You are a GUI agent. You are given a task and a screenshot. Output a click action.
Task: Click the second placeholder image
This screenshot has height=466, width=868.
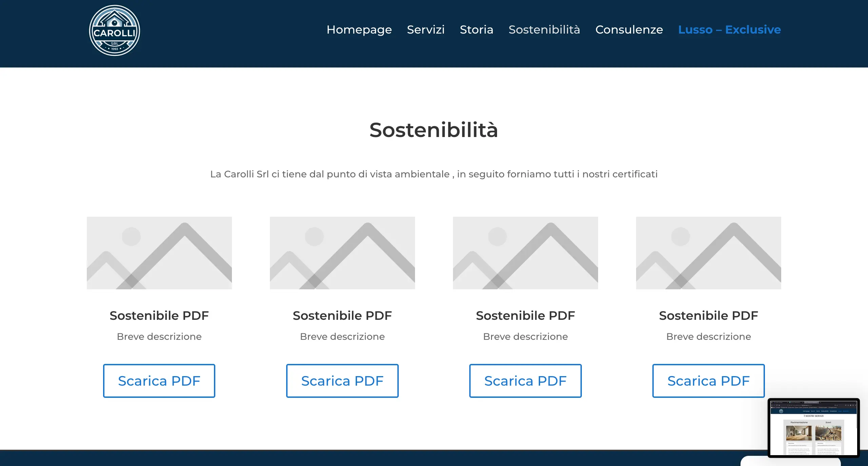point(342,253)
